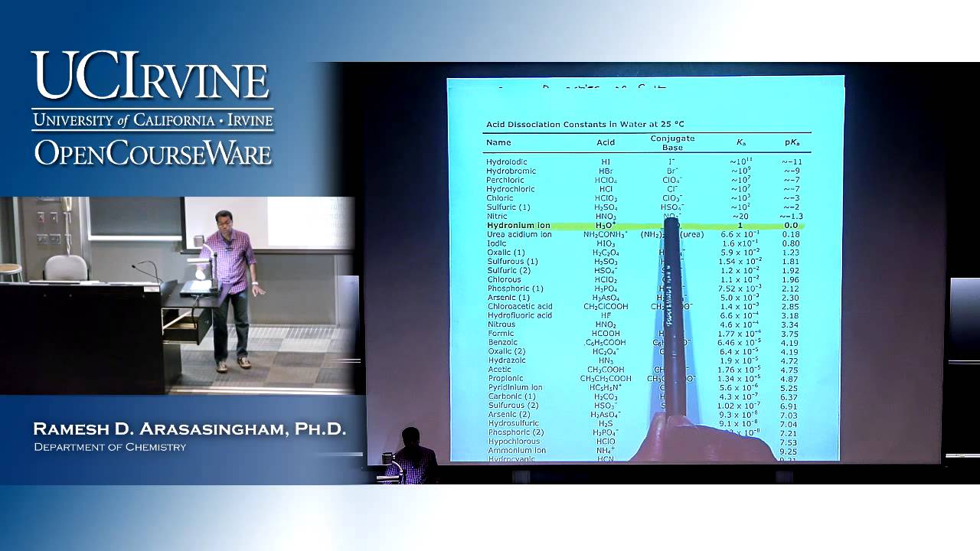The width and height of the screenshot is (980, 551).
Task: Select the 'Hydrobromic' row name
Action: [511, 171]
